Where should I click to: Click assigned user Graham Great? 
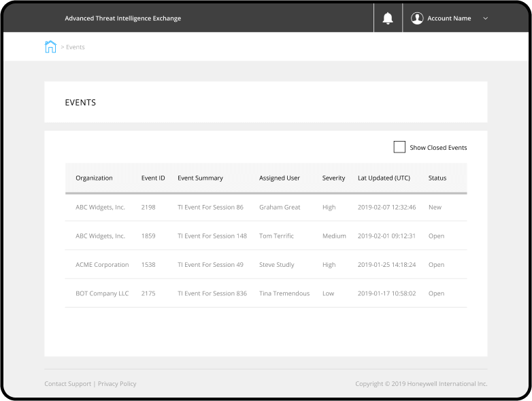[x=280, y=207]
